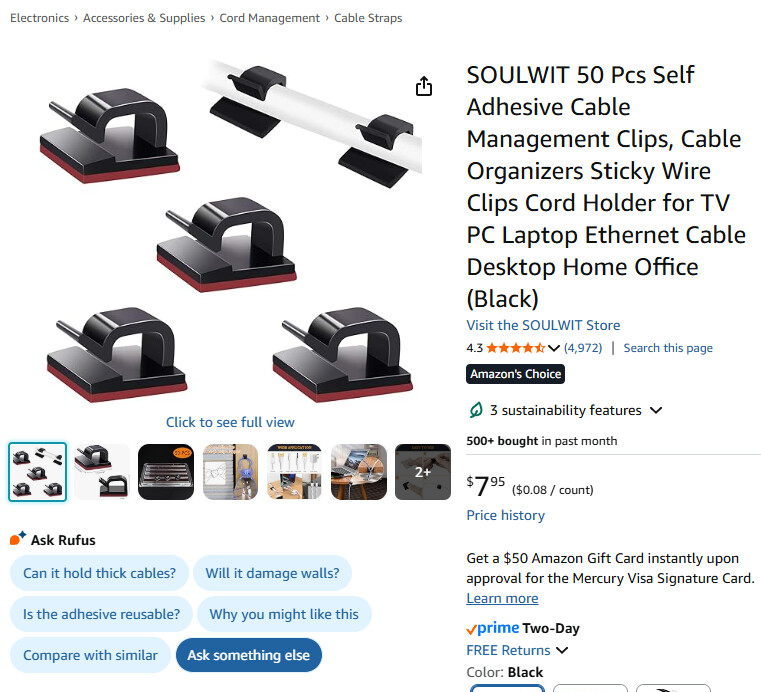Expand the rating breakdown chevron next to stars
The image size is (761, 692).
coord(554,348)
